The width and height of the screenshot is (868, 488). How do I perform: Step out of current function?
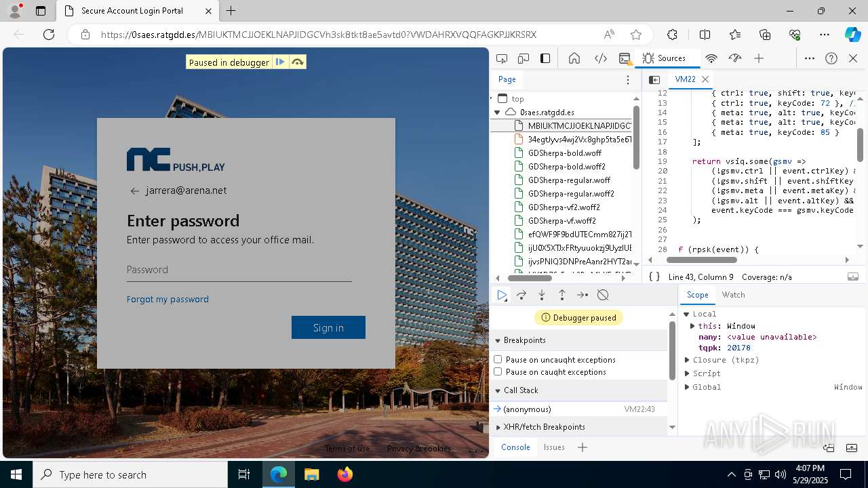tap(562, 295)
